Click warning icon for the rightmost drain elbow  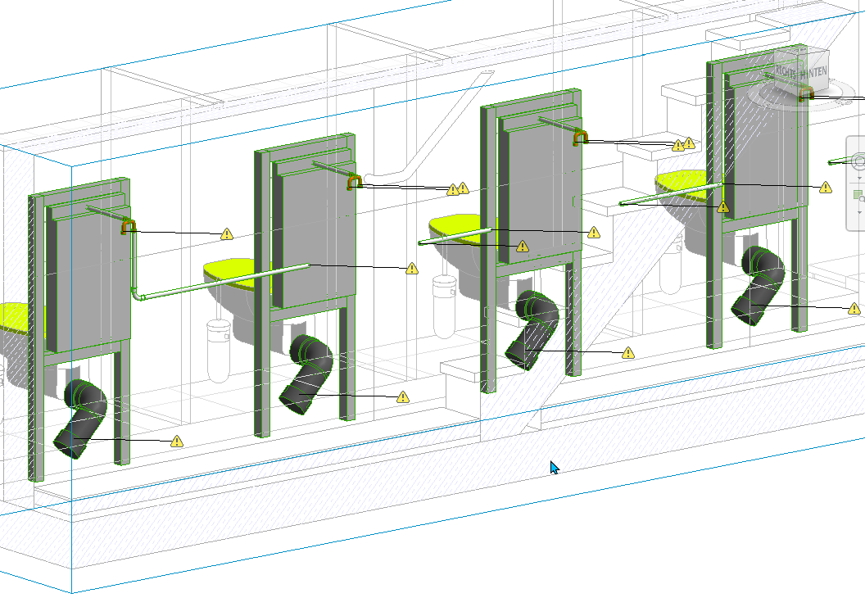point(854,309)
